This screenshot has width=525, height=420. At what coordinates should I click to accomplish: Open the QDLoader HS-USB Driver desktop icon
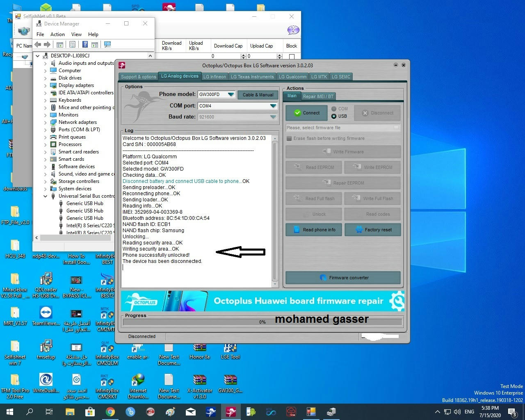point(46,285)
